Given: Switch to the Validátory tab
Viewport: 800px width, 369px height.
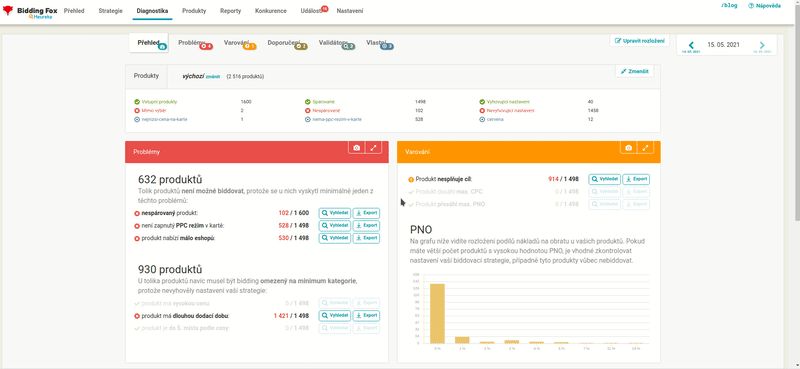Looking at the screenshot, I should click(336, 43).
